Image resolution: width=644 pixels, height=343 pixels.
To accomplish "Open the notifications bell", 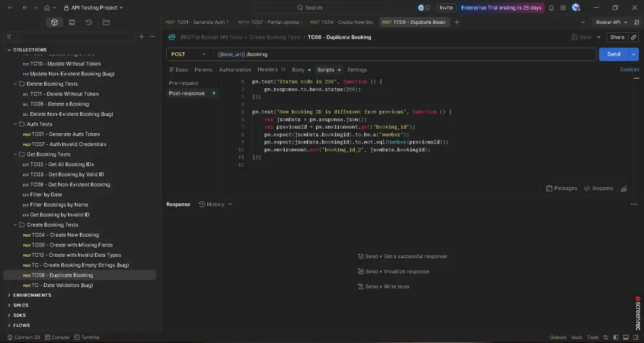I will click(551, 8).
